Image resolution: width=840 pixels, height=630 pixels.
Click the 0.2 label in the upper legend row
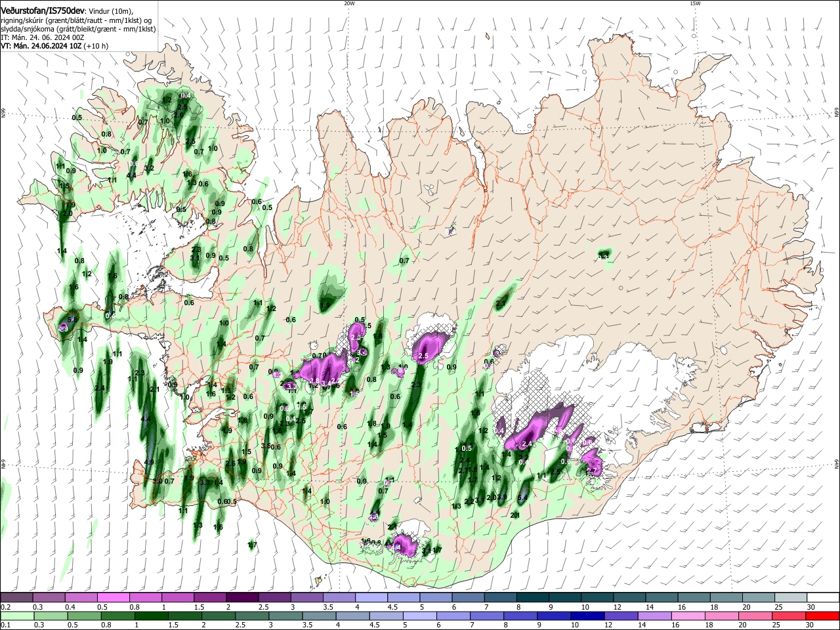point(5,607)
